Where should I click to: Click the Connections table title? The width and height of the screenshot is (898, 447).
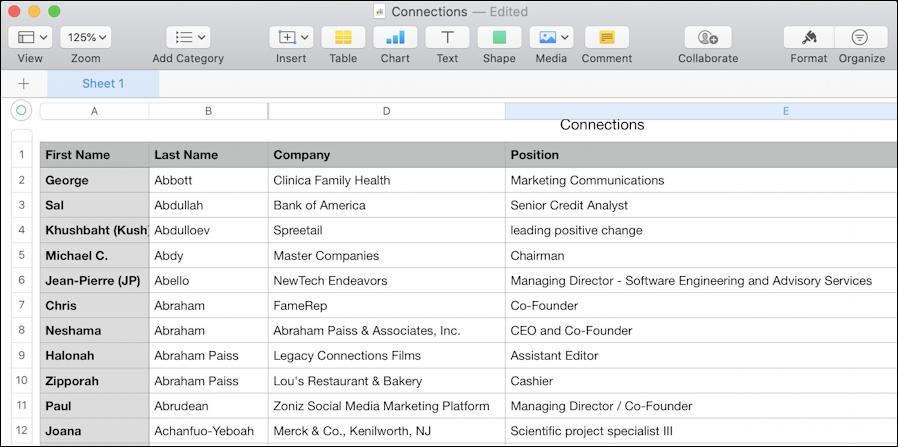[x=602, y=125]
